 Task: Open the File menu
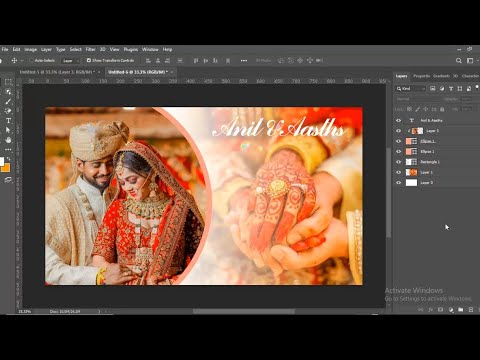pyautogui.click(x=5, y=49)
